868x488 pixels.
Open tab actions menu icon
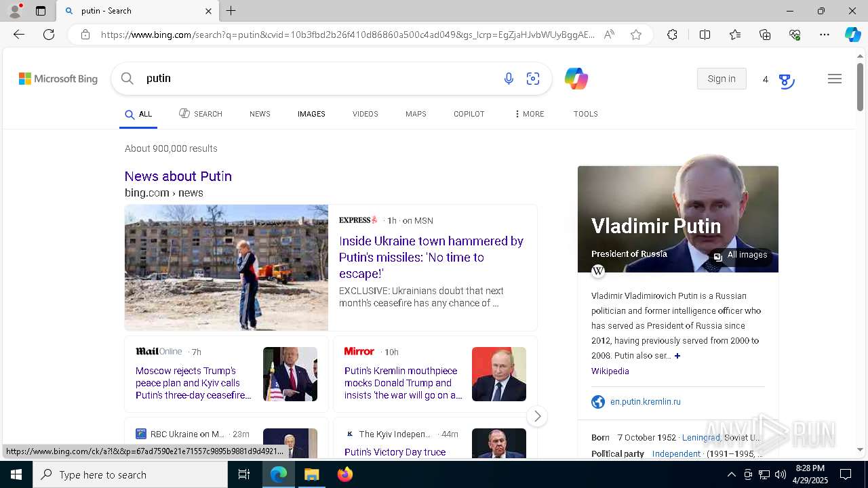[41, 11]
